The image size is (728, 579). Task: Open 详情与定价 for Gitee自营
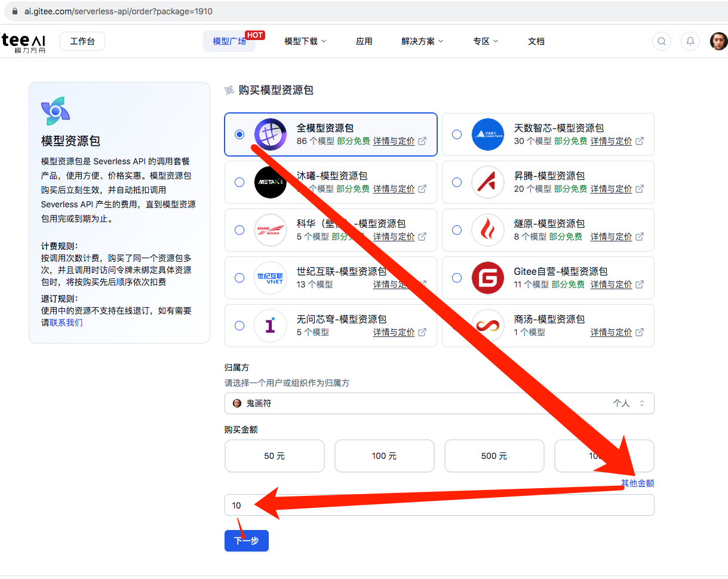click(611, 284)
